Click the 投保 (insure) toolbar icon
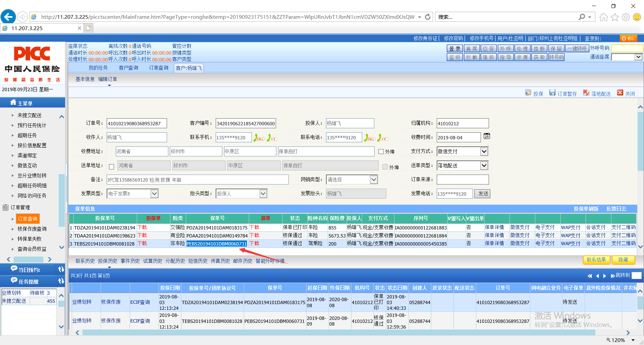Image resolution: width=644 pixels, height=345 pixels. click(528, 93)
